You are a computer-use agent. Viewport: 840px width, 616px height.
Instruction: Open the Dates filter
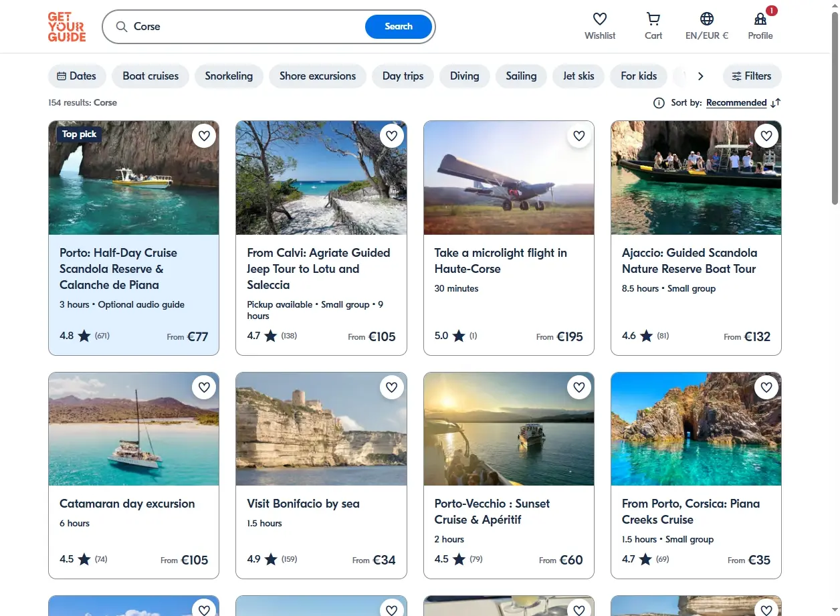click(x=77, y=76)
